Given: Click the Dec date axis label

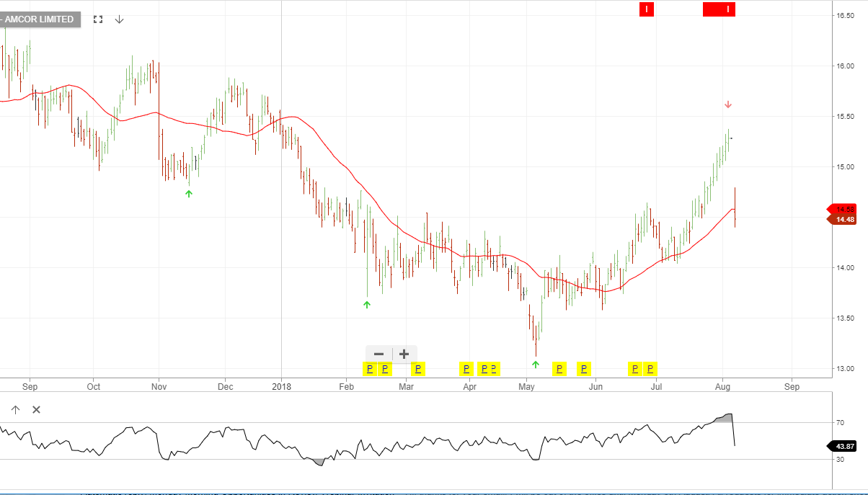Looking at the screenshot, I should [224, 386].
